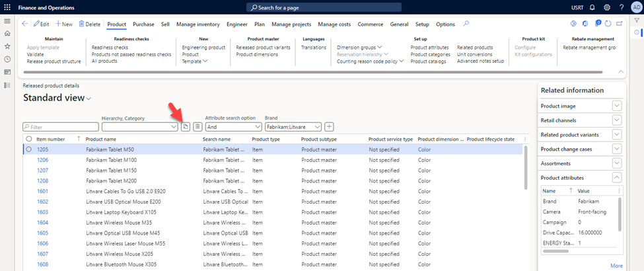Click the Edit button
Screen dimensions: 644x271
click(x=42, y=24)
